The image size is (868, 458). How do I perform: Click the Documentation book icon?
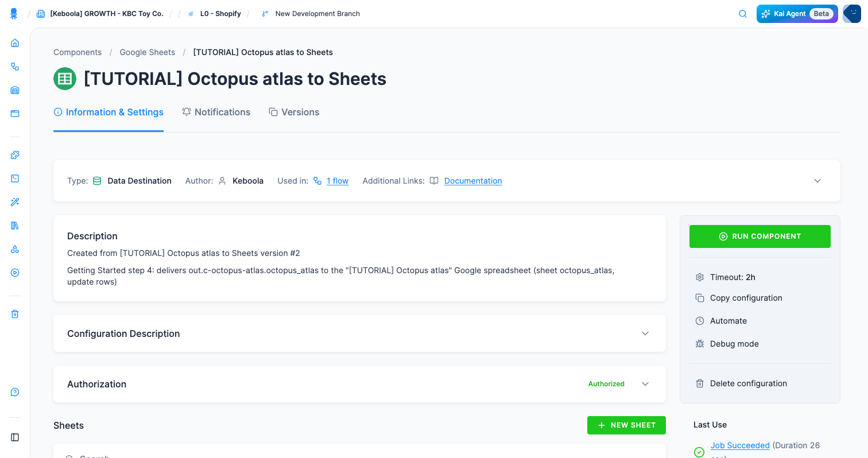pyautogui.click(x=434, y=181)
